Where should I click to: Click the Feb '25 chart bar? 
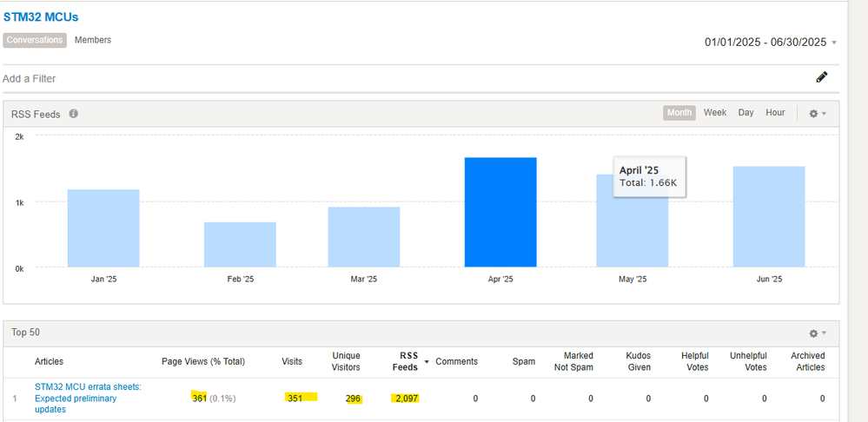[x=240, y=245]
